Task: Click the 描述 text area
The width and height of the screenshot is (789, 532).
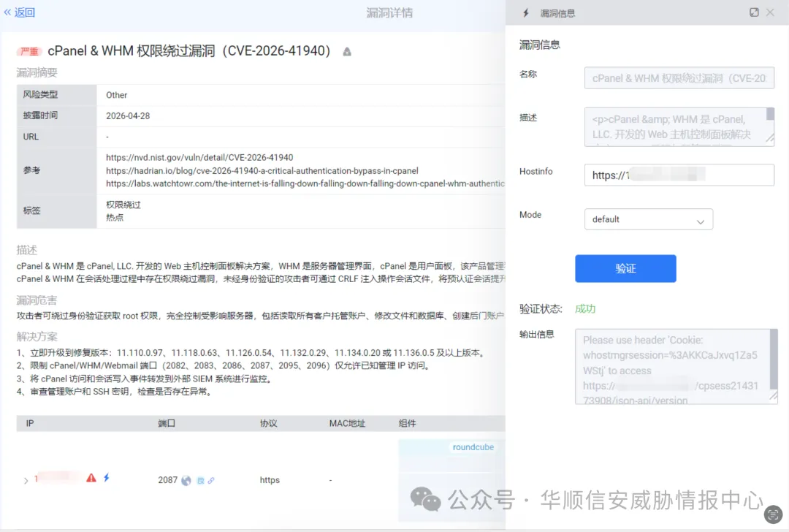Action: 679,127
